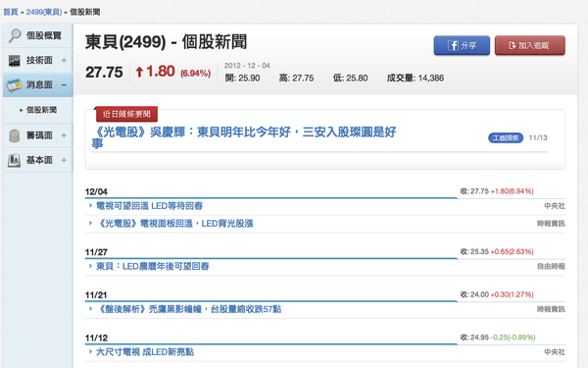Select the 消息面 sidebar menu label
The image size is (588, 368).
coord(39,85)
